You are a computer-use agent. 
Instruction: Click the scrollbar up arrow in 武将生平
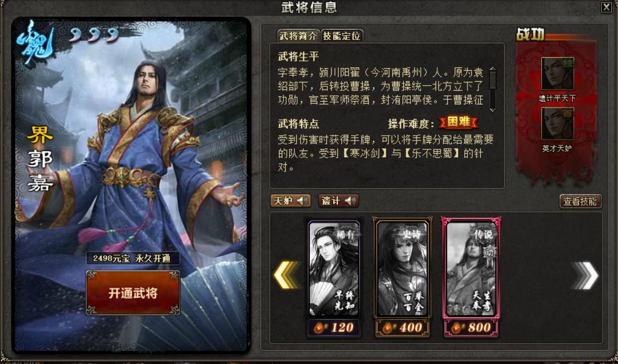tap(493, 70)
